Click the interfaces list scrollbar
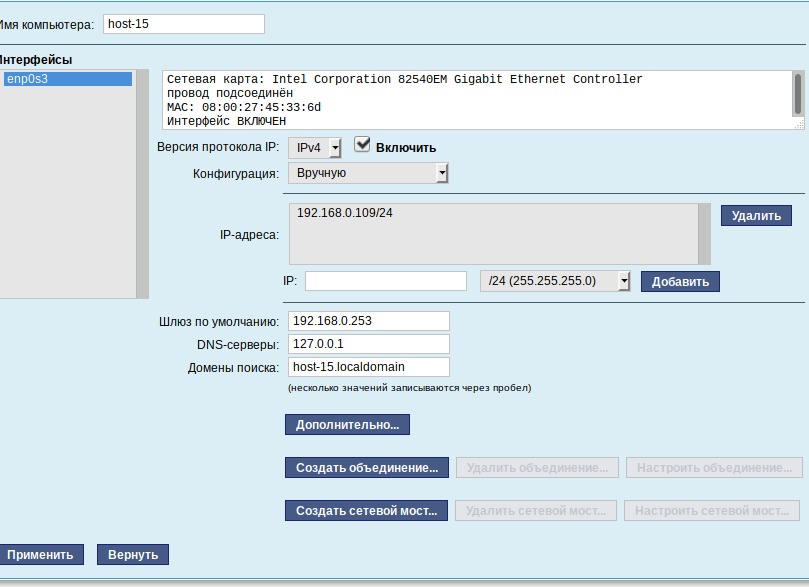 click(x=142, y=184)
